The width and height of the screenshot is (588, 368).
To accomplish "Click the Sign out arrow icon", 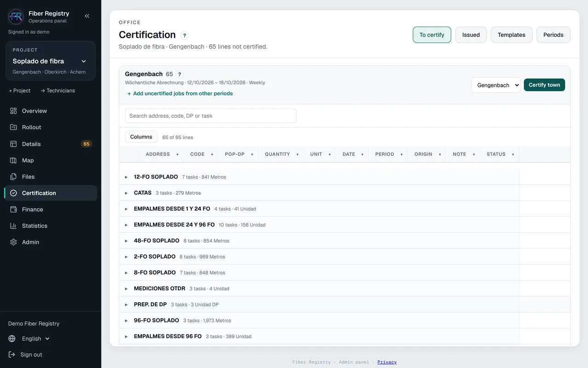I will click(12, 355).
